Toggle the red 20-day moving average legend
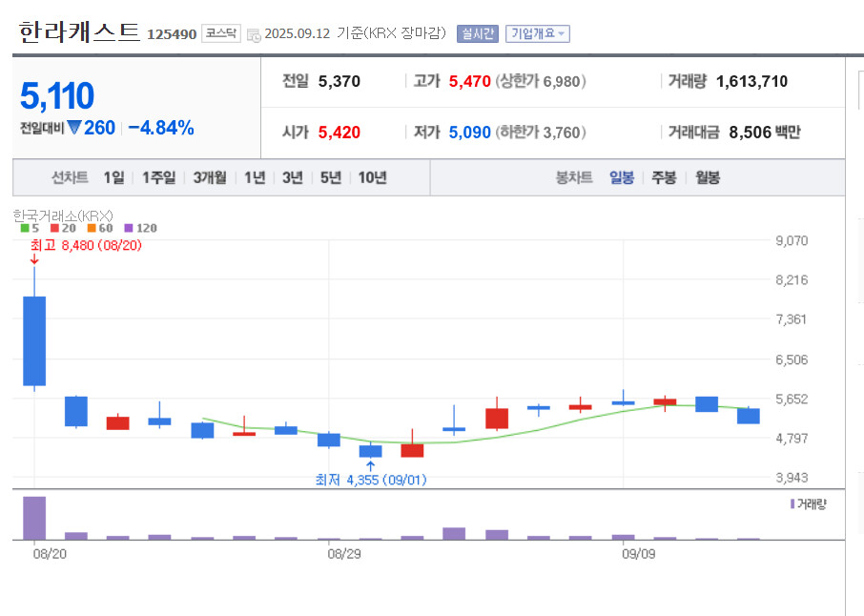The width and height of the screenshot is (864, 616). point(64,228)
